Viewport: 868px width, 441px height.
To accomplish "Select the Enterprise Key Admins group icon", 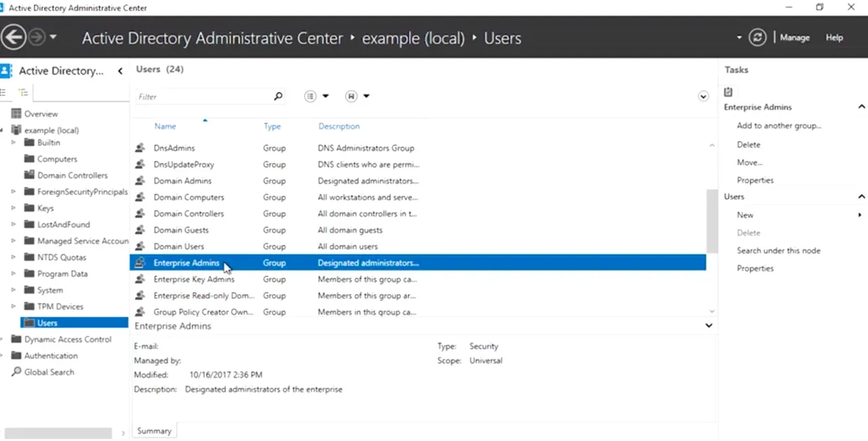I will (x=140, y=279).
